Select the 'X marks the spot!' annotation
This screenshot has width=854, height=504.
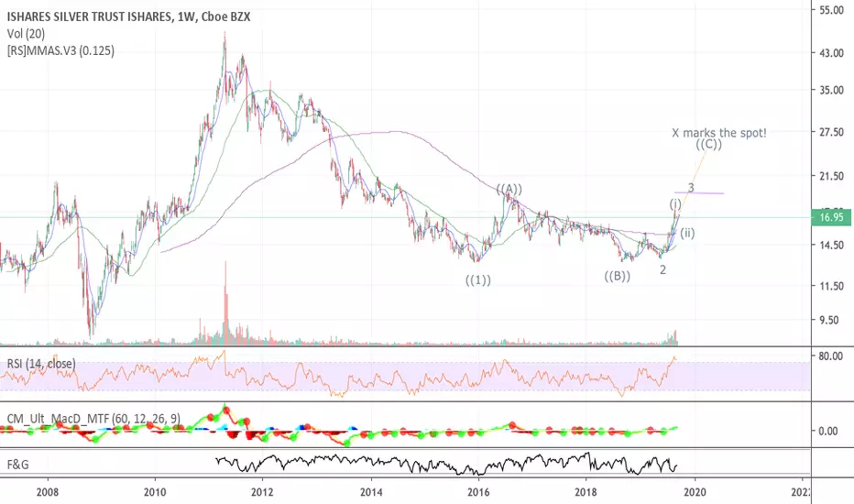(x=719, y=133)
